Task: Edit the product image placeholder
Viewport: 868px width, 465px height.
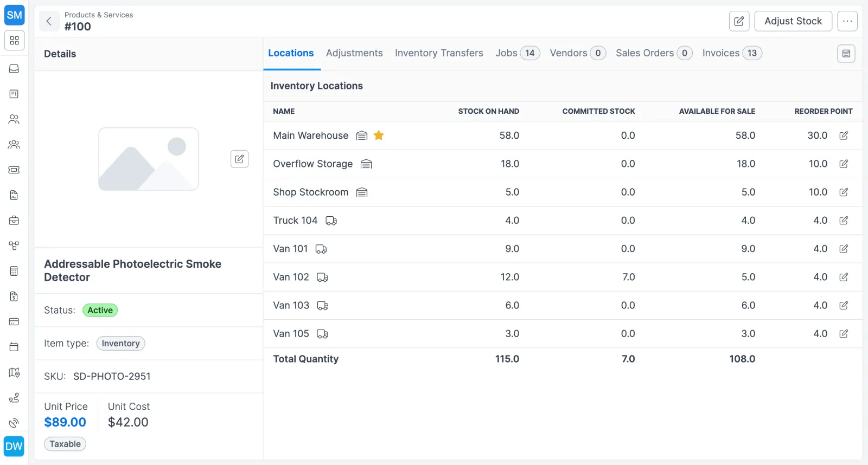Action: [x=239, y=159]
